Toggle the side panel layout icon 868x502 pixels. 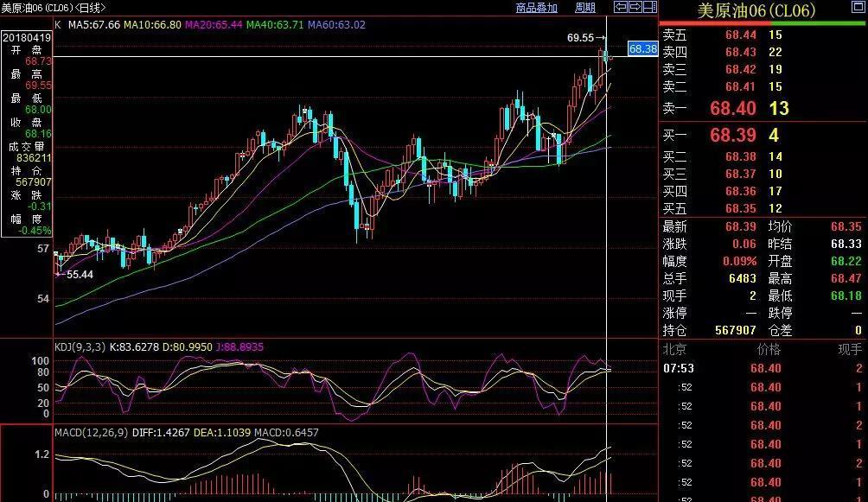[650, 7]
